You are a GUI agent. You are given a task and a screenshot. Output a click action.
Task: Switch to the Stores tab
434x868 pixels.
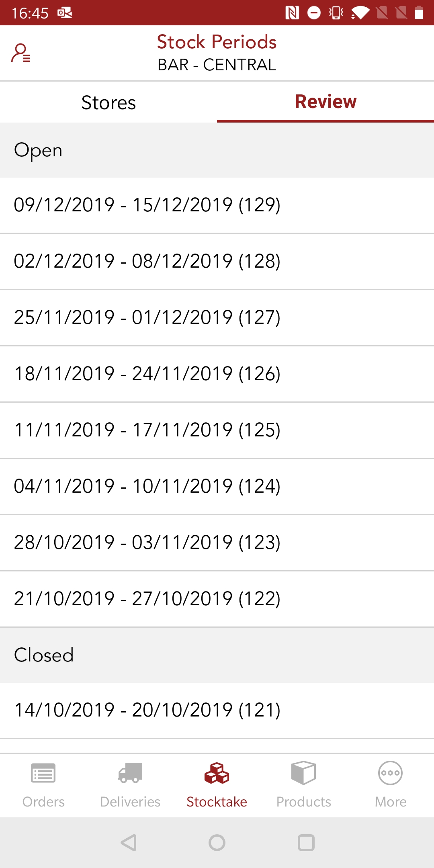tap(108, 102)
